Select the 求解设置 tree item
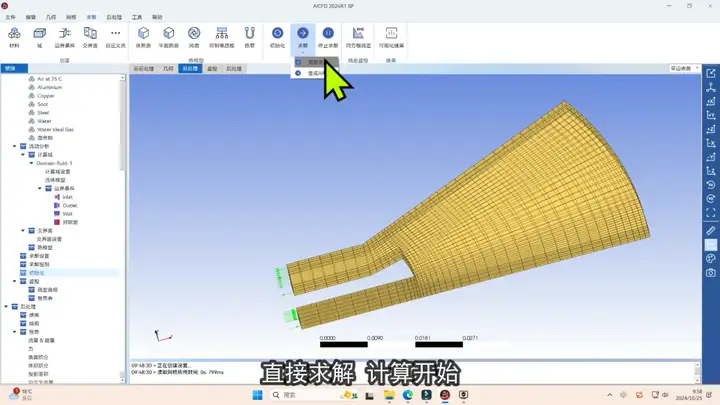 click(x=39, y=256)
